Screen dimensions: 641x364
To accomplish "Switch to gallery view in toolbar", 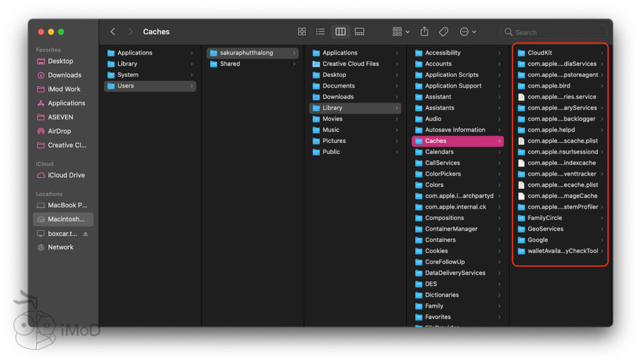I will (x=359, y=32).
